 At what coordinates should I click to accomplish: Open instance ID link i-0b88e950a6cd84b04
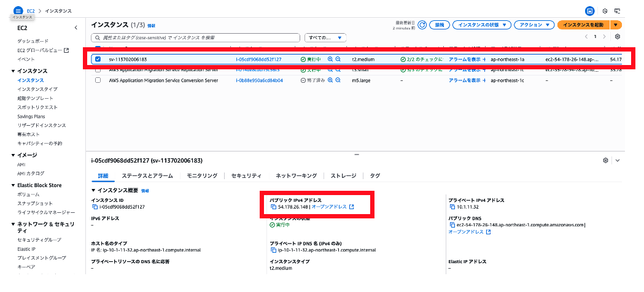pos(259,80)
